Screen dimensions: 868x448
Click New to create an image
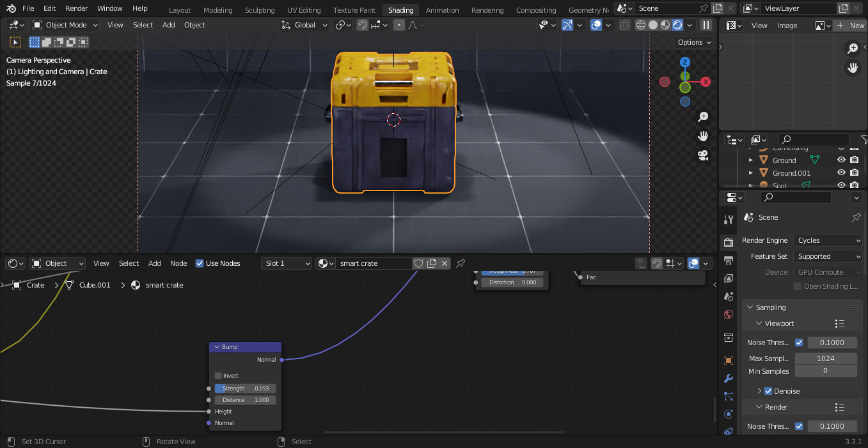pyautogui.click(x=851, y=25)
